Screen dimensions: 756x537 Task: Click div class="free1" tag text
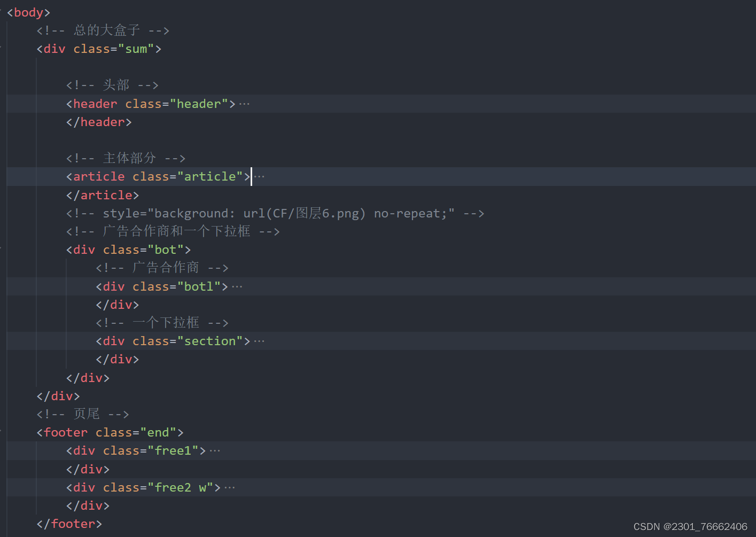[x=136, y=451]
